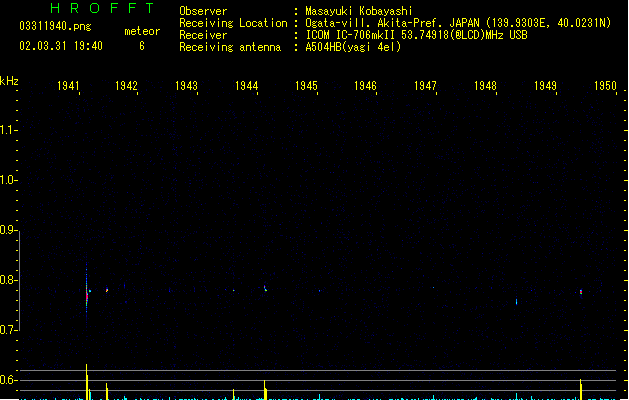Click the kHz axis unit label

coord(9,81)
